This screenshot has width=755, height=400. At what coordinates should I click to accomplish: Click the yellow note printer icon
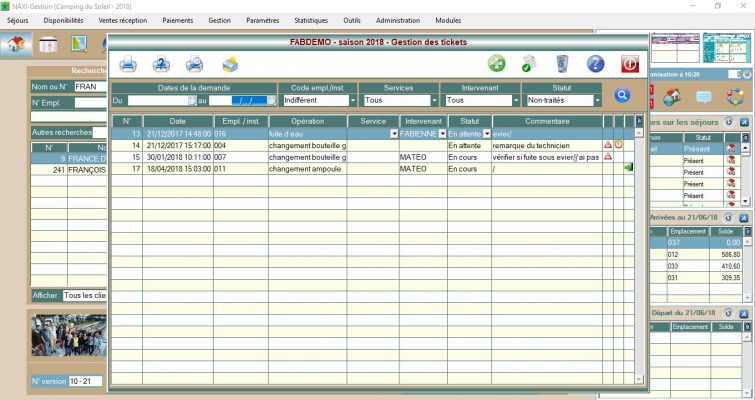[230, 64]
